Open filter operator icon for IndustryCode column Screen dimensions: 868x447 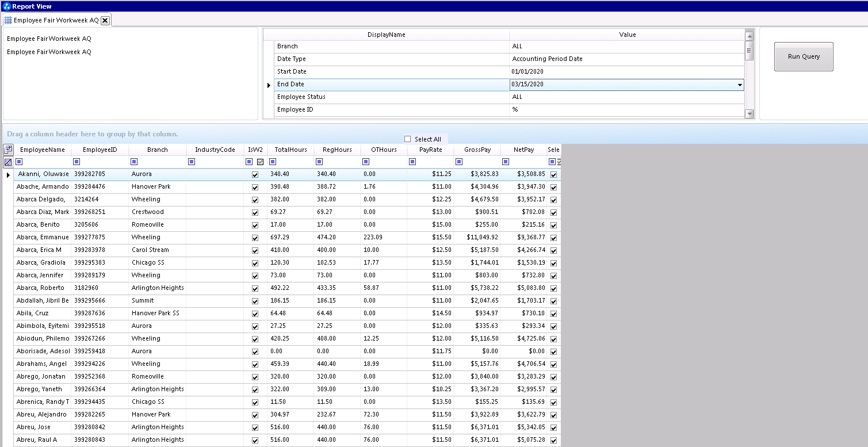click(x=192, y=162)
